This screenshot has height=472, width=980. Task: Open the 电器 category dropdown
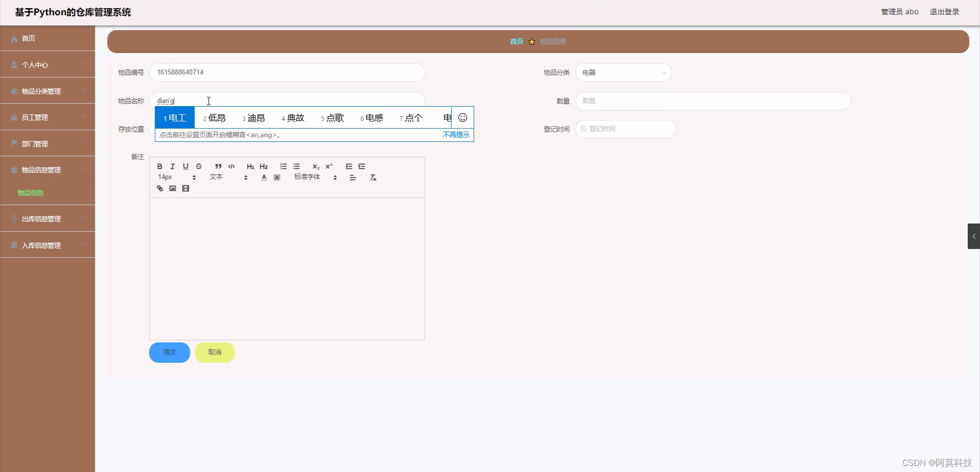624,72
